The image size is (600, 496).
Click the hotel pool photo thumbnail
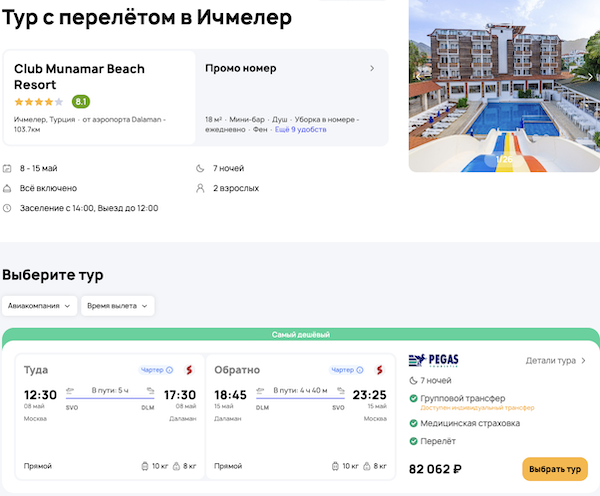coord(504,86)
